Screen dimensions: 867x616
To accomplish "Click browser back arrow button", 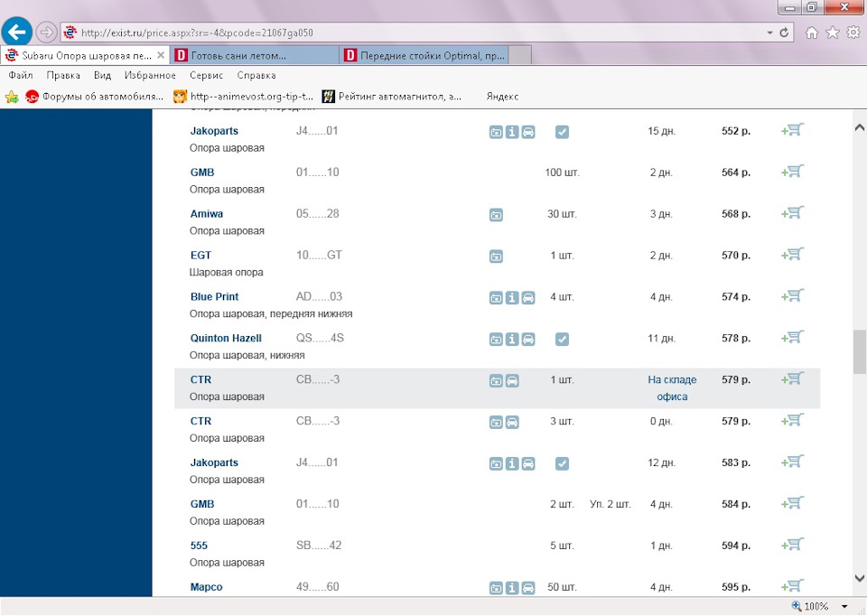I will pos(16,33).
